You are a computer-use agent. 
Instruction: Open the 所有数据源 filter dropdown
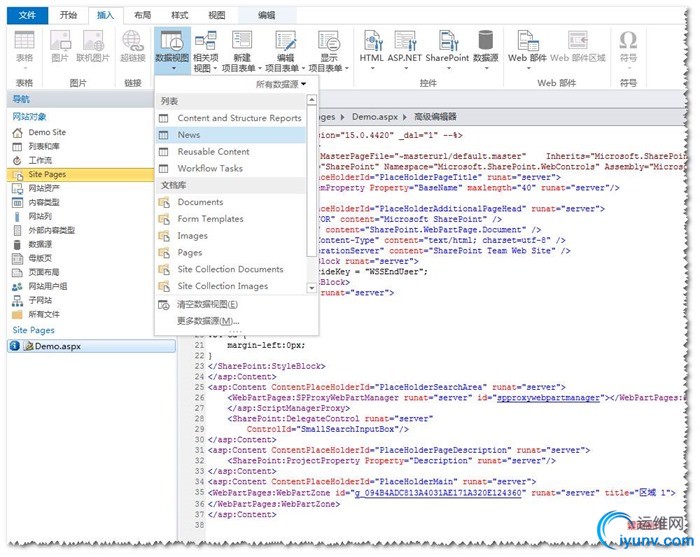281,84
